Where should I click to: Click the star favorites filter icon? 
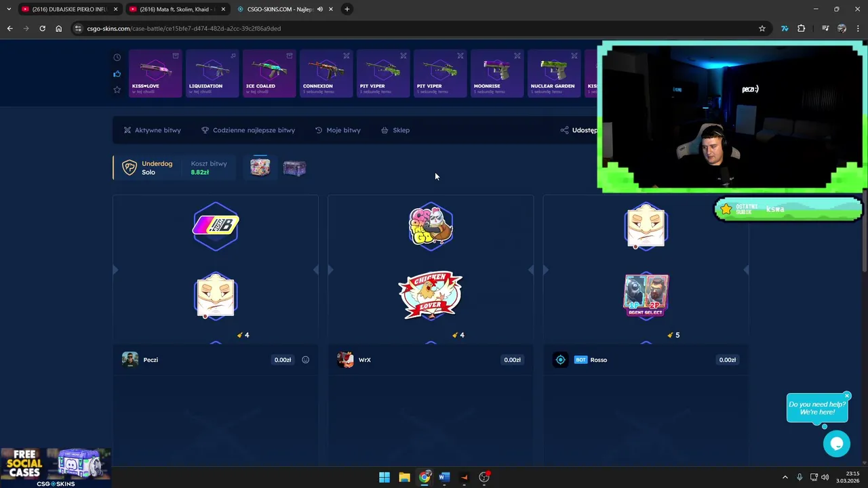pyautogui.click(x=117, y=89)
